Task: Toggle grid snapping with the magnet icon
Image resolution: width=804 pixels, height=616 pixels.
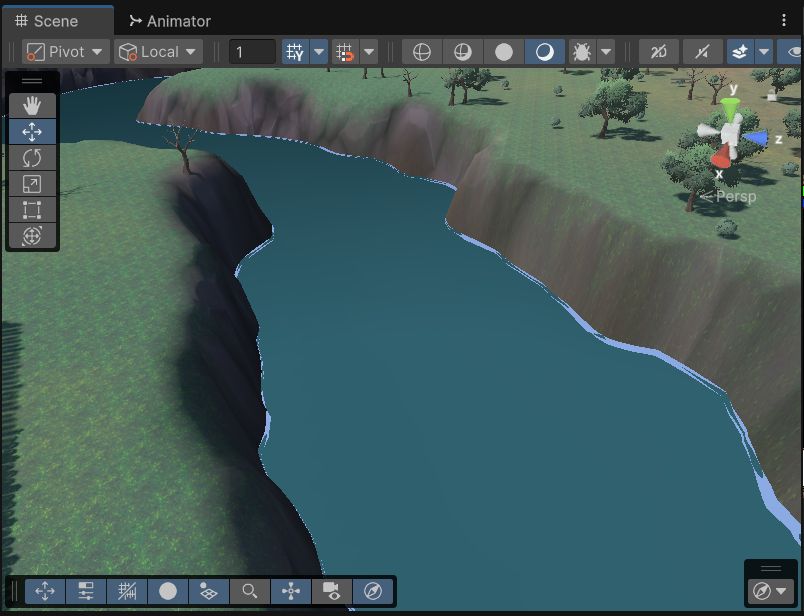Action: coord(345,52)
